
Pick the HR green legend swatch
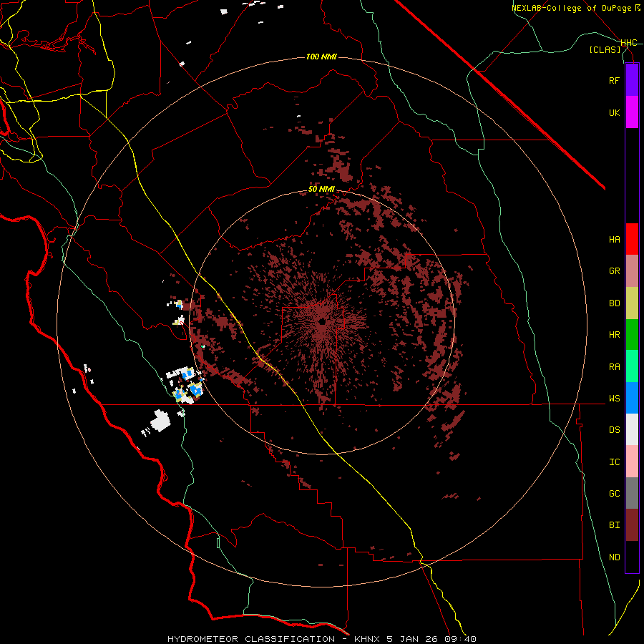(x=632, y=335)
